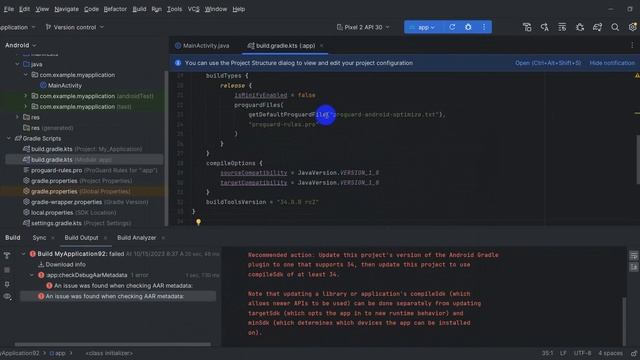Click the debug gear icon in run toolbar
Viewport: 640px width, 360px height.
tap(468, 27)
